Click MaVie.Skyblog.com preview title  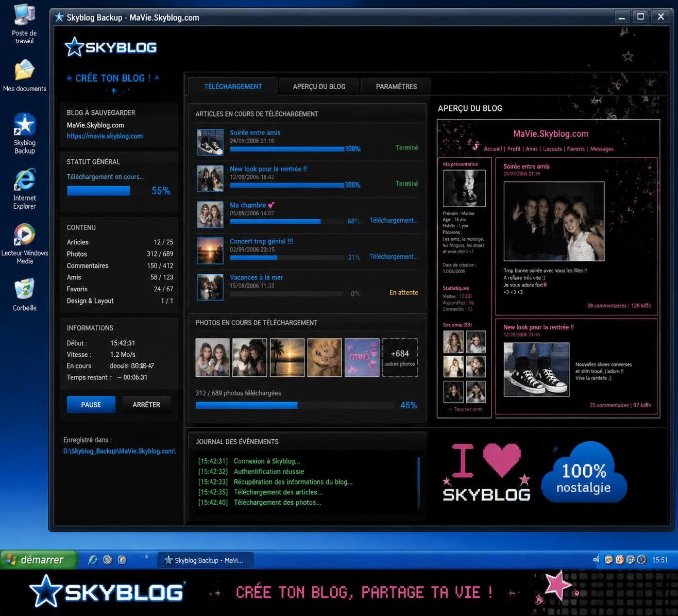coord(551,134)
